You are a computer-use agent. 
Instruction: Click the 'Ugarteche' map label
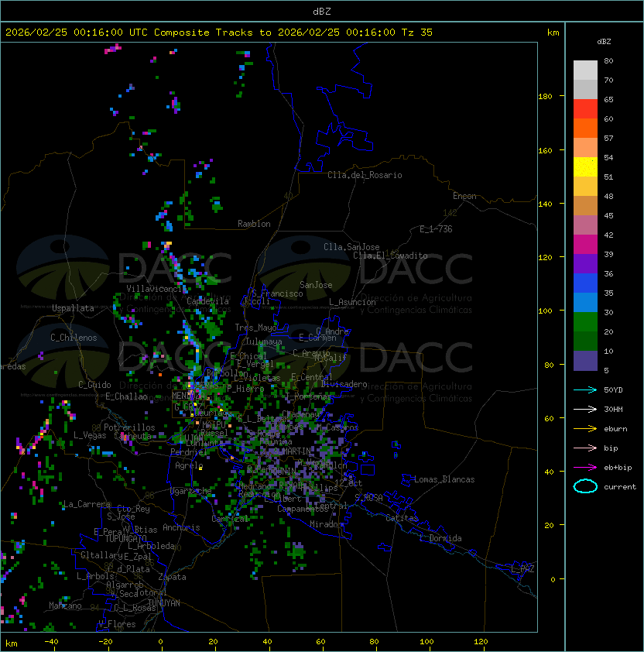[191, 492]
